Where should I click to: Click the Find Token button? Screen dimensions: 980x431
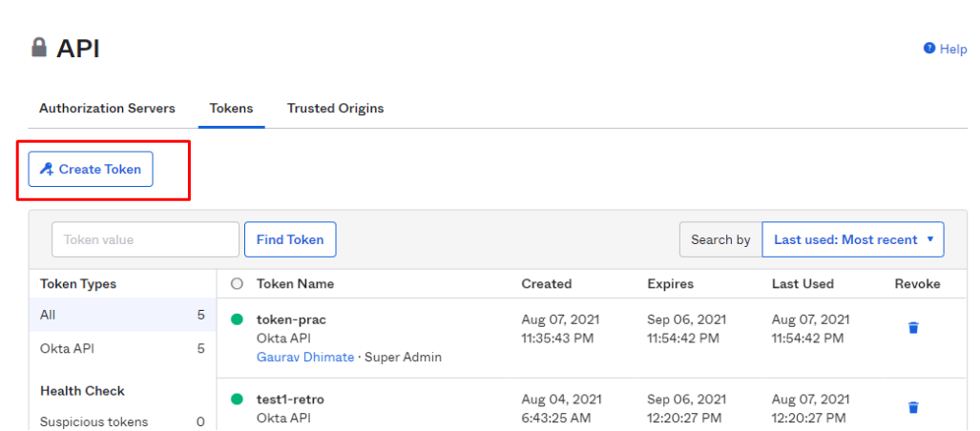290,240
